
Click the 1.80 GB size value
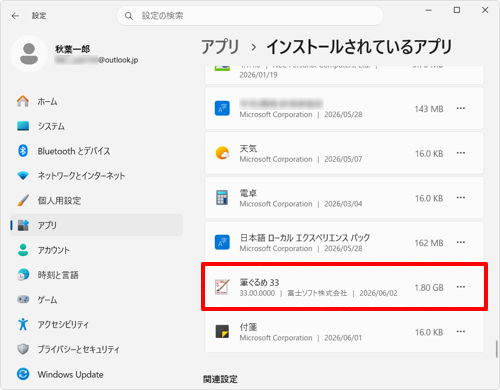[x=429, y=288]
